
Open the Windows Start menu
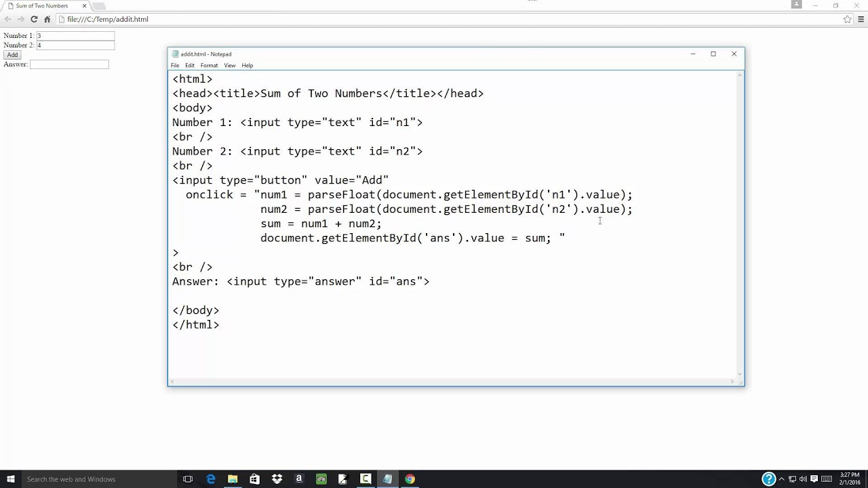click(10, 479)
